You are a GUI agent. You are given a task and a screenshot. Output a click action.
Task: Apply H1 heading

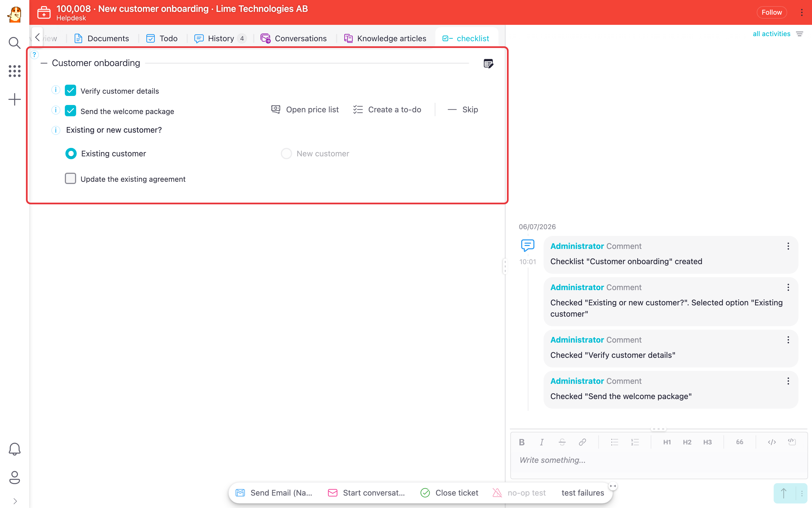pyautogui.click(x=667, y=442)
